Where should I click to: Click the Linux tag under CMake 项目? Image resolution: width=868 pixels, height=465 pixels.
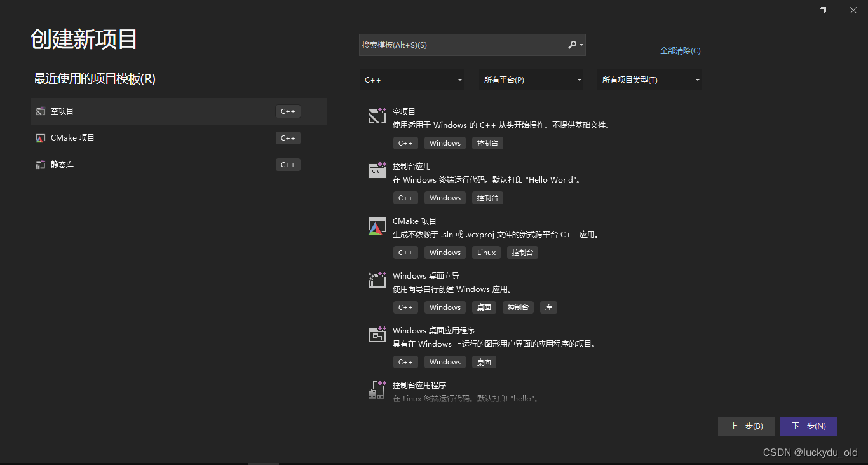coord(486,253)
